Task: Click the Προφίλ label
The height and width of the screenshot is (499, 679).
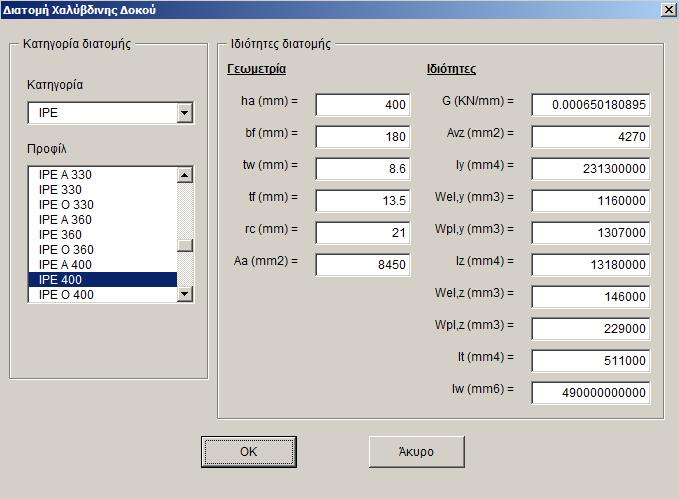Action: pyautogui.click(x=47, y=149)
